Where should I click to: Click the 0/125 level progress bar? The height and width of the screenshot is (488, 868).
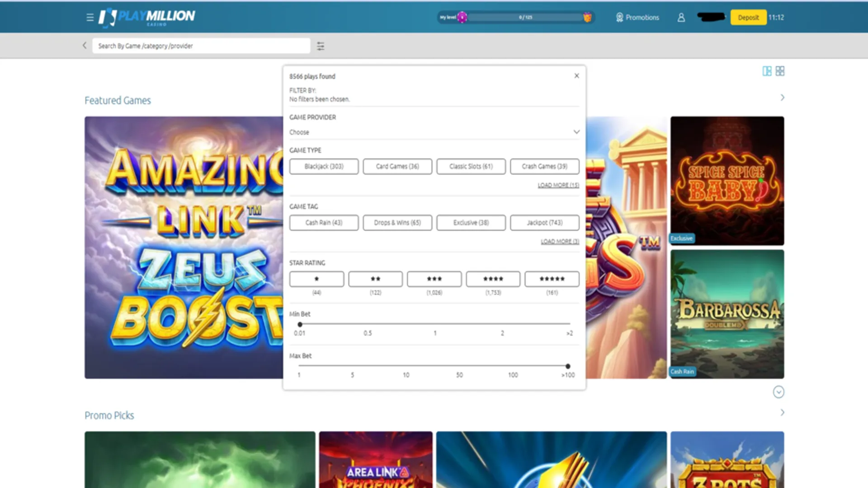[x=525, y=17]
